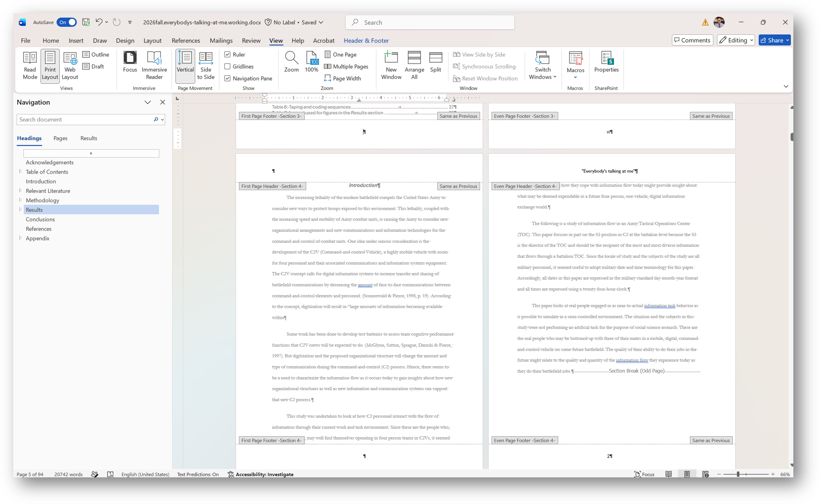Click the 66% zoom level
Viewport: 820px width, 504px height.
(785, 474)
